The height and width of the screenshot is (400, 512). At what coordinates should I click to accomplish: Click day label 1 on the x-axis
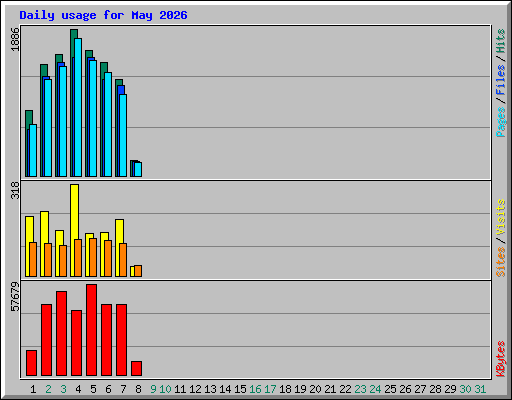tap(33, 389)
